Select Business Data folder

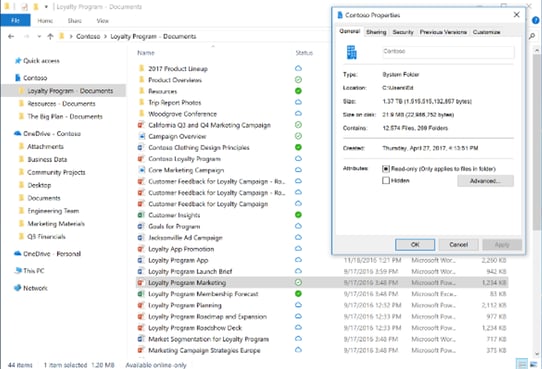47,159
